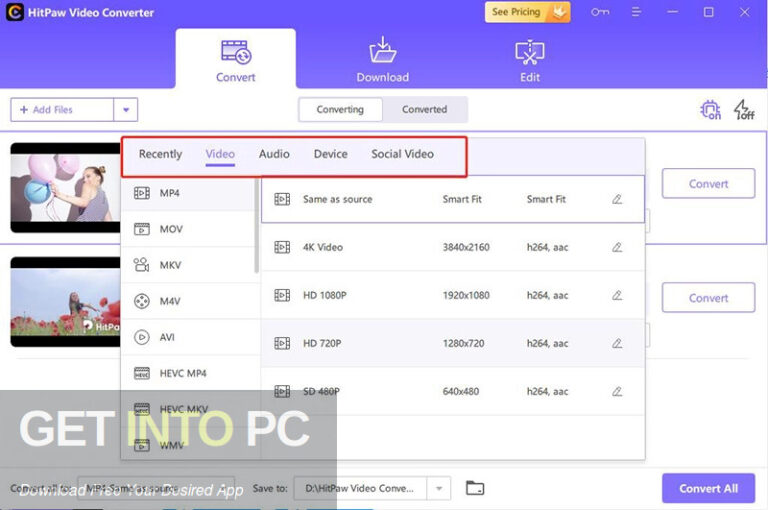Edit the 4K Video preset settings
The image size is (768, 510).
point(617,247)
